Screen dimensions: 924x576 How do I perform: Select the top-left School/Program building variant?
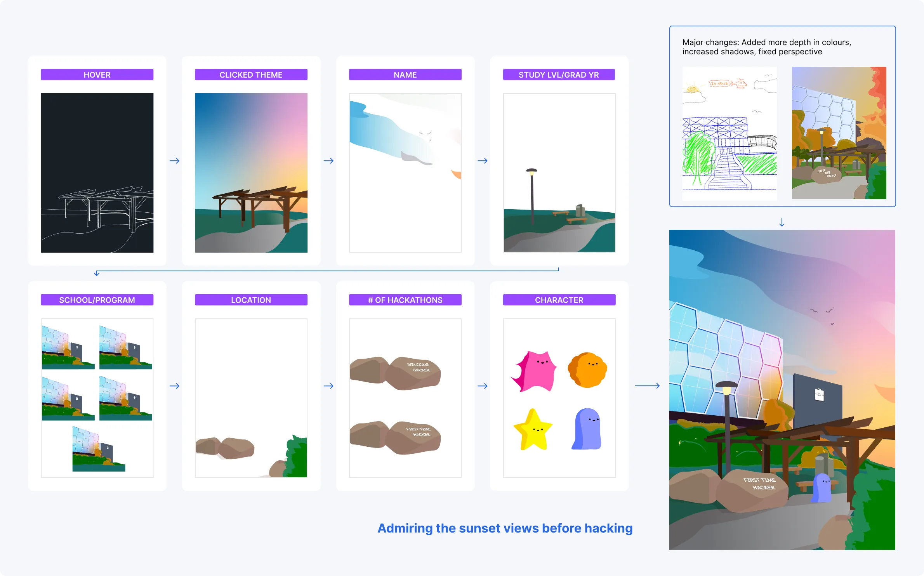(x=68, y=347)
